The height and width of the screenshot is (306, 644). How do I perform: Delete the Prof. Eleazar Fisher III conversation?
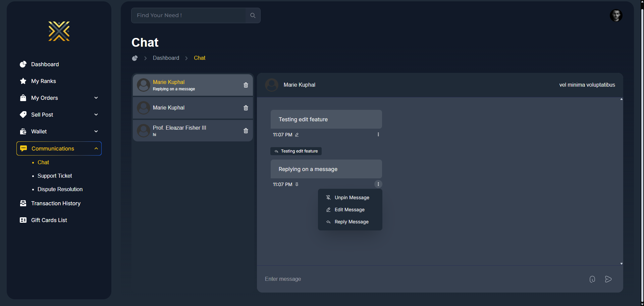pos(246,131)
